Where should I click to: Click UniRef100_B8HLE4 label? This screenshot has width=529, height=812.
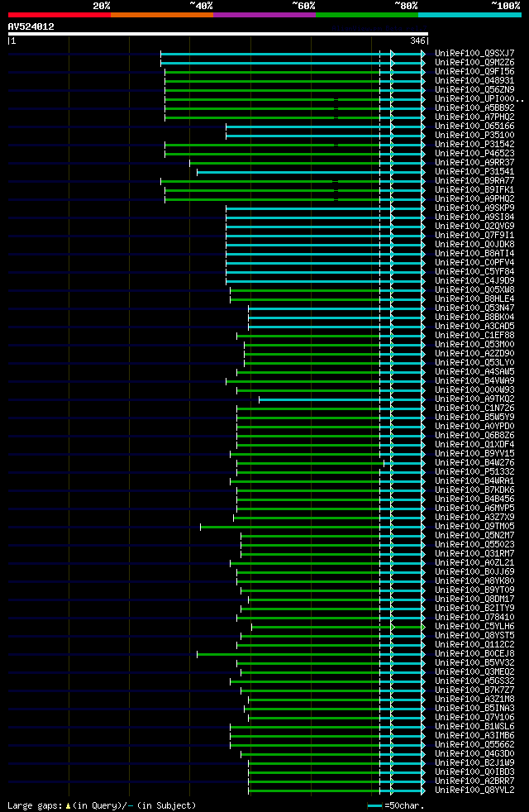[x=474, y=299]
